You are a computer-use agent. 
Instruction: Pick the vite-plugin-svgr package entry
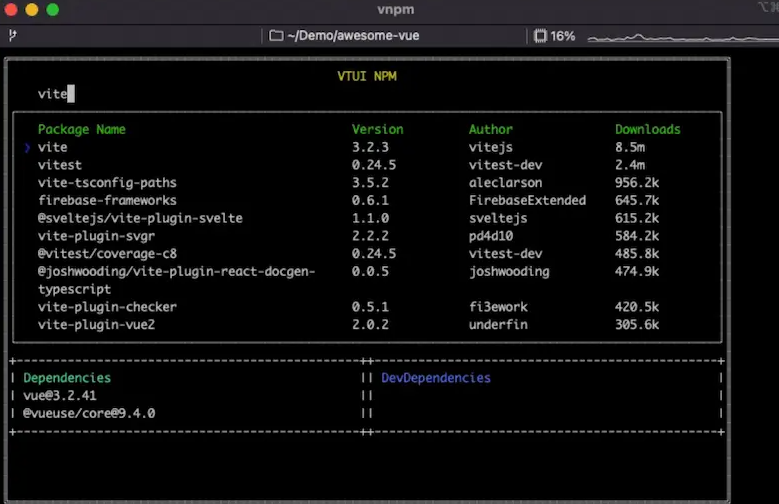[x=93, y=236]
